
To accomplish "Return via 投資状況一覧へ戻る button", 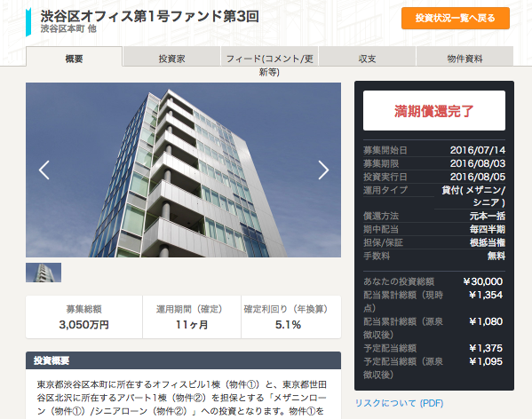I will coord(456,18).
